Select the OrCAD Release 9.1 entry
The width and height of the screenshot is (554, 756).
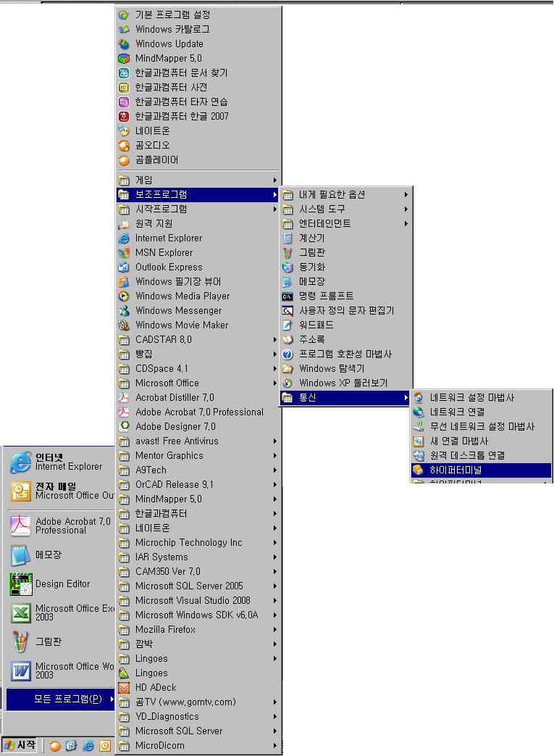(198, 485)
